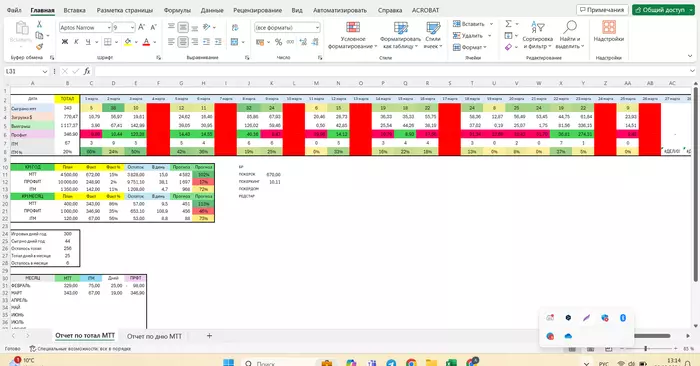Click the Cut scissors icon
This screenshot has height=366, width=700.
(39, 24)
